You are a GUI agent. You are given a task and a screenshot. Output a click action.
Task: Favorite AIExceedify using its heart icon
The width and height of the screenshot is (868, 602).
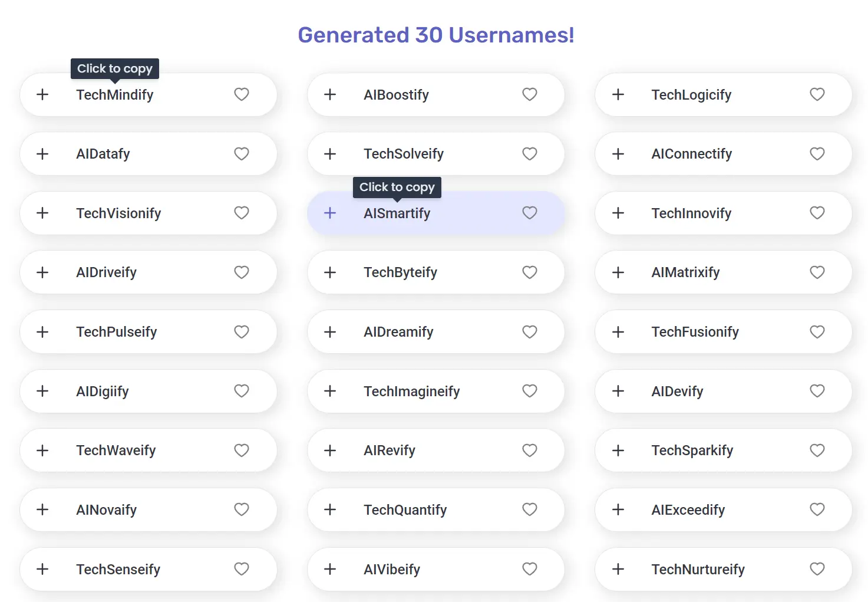pos(817,509)
